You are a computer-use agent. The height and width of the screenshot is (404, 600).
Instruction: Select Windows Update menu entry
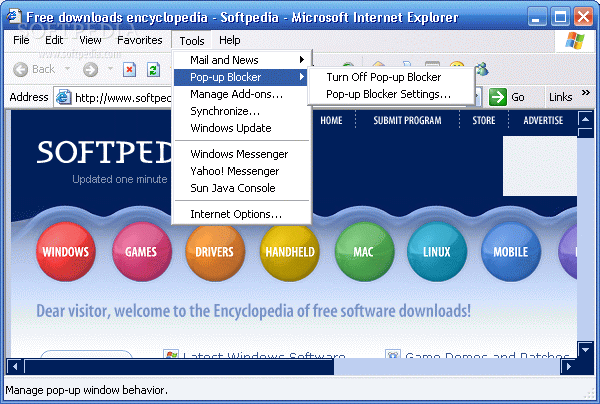pyautogui.click(x=241, y=128)
